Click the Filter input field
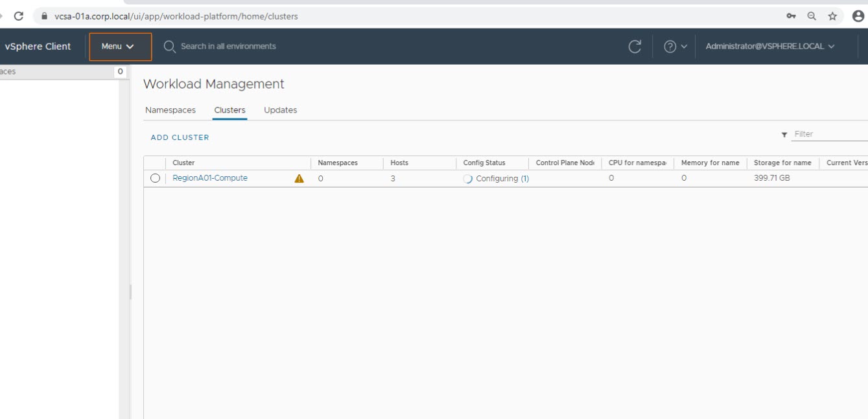 [830, 134]
